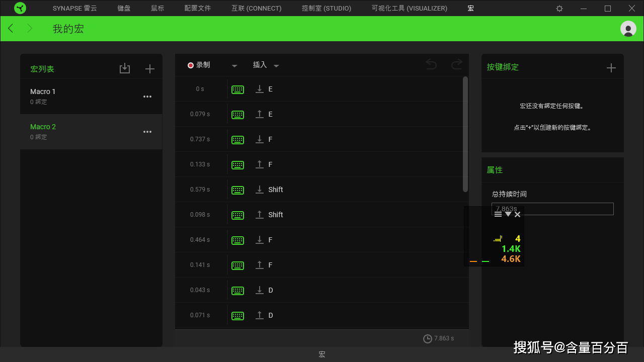Redo the macro edit
Image resolution: width=644 pixels, height=362 pixels.
pos(456,64)
